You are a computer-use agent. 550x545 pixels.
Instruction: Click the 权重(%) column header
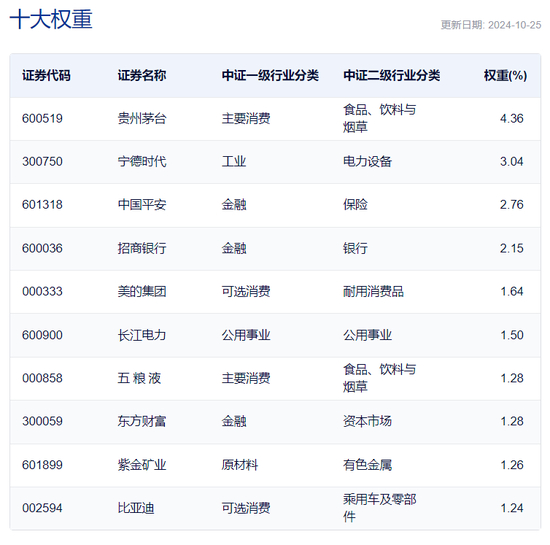[505, 75]
